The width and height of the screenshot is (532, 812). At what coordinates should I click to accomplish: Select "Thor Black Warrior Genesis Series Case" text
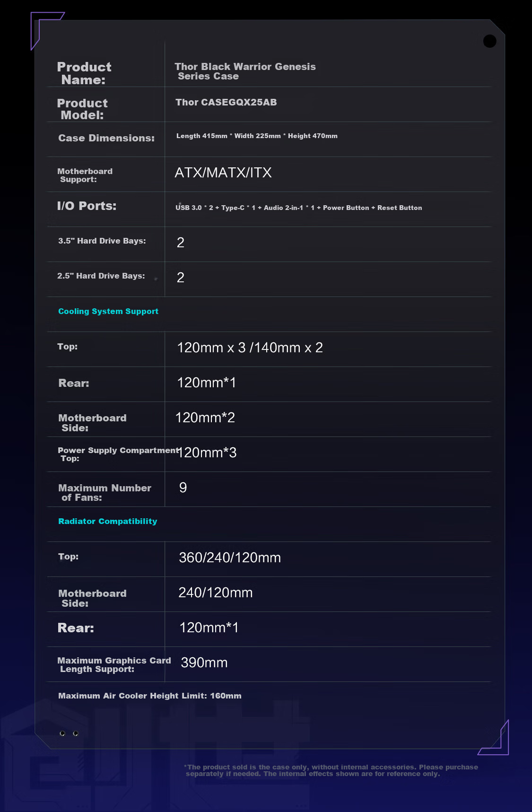pyautogui.click(x=245, y=71)
